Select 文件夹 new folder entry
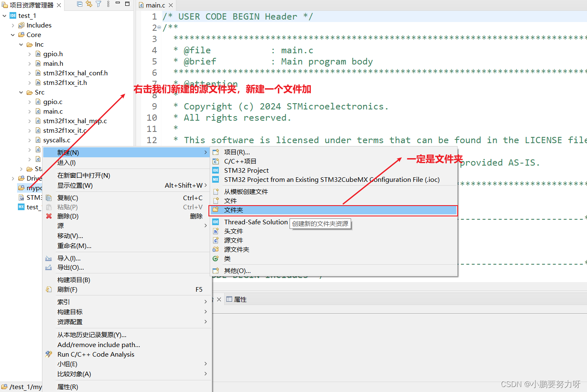587x392 pixels. click(x=334, y=210)
